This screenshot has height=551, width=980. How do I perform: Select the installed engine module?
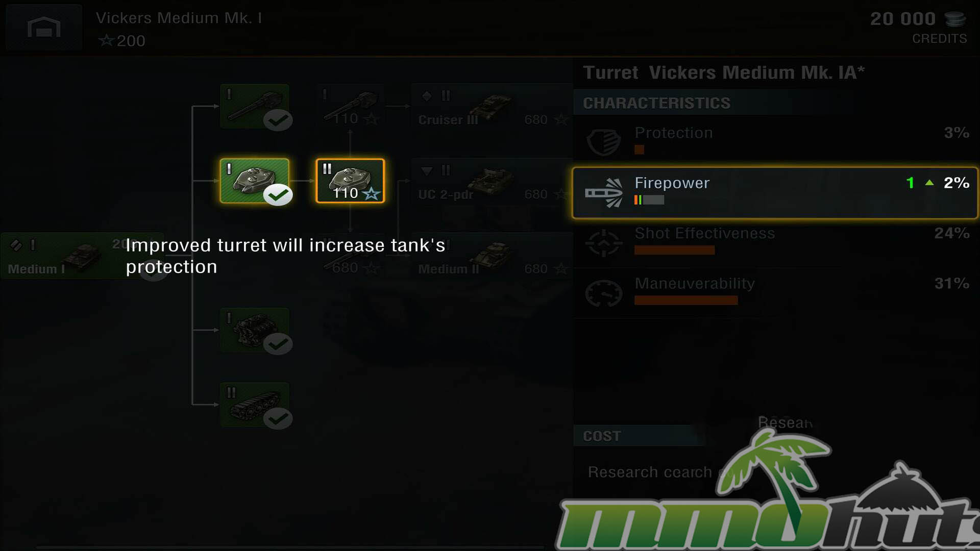point(255,330)
